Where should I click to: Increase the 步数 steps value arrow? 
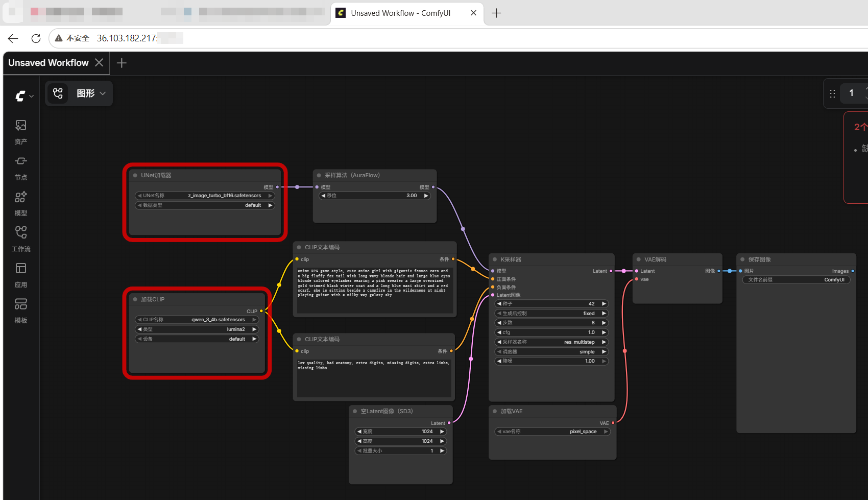[604, 323]
